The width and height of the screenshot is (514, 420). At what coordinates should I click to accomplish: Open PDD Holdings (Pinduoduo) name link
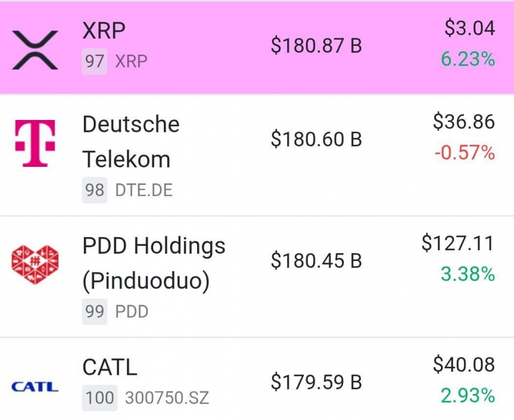(154, 263)
